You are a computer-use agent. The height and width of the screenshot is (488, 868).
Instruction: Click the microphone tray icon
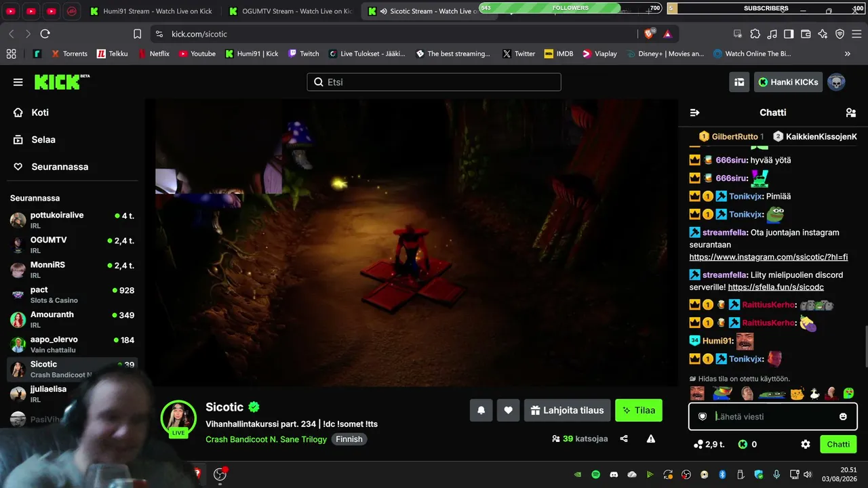point(776,474)
